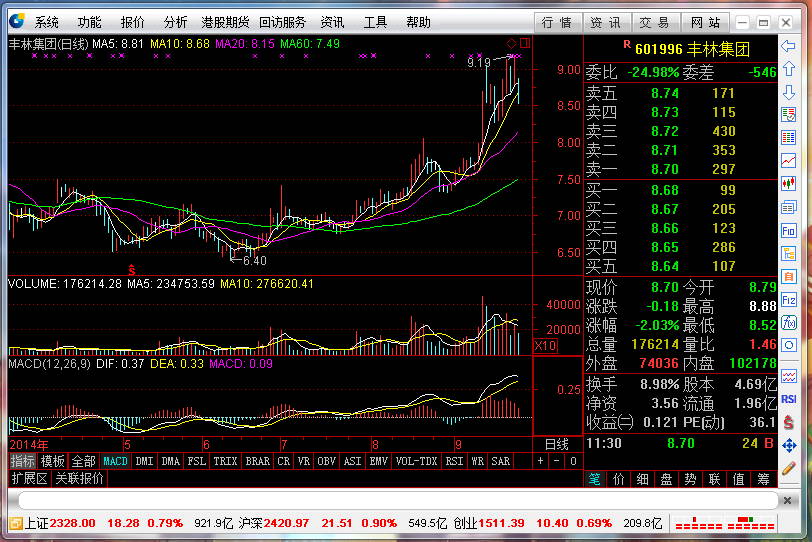This screenshot has width=812, height=542.
Task: Toggle the 指标 indicator mode button
Action: 22,462
